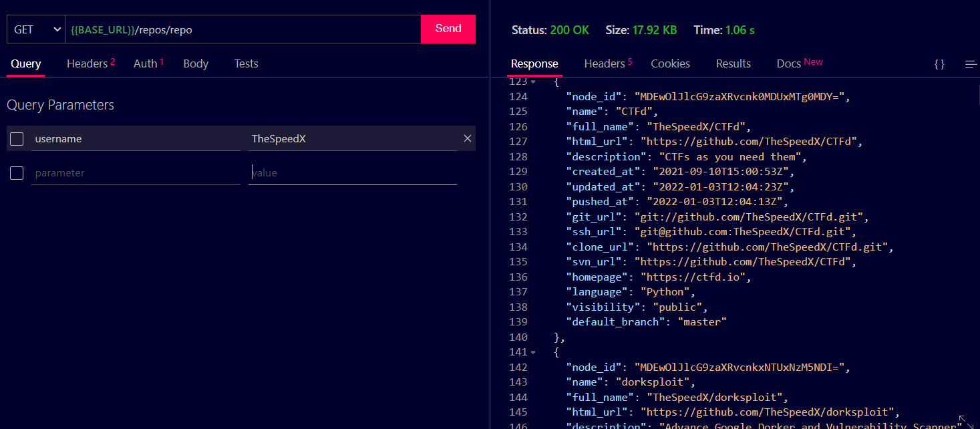
Task: Open the Tests tab
Action: click(246, 63)
